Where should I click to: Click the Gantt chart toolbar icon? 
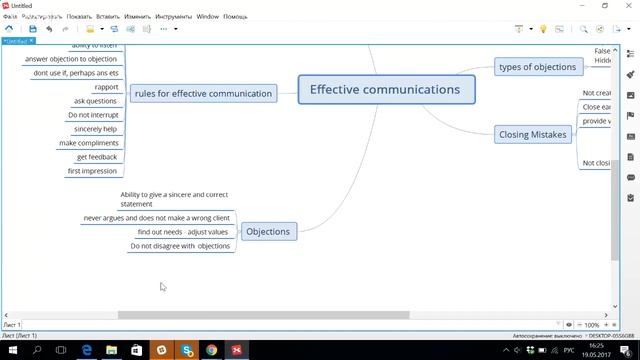(559, 29)
